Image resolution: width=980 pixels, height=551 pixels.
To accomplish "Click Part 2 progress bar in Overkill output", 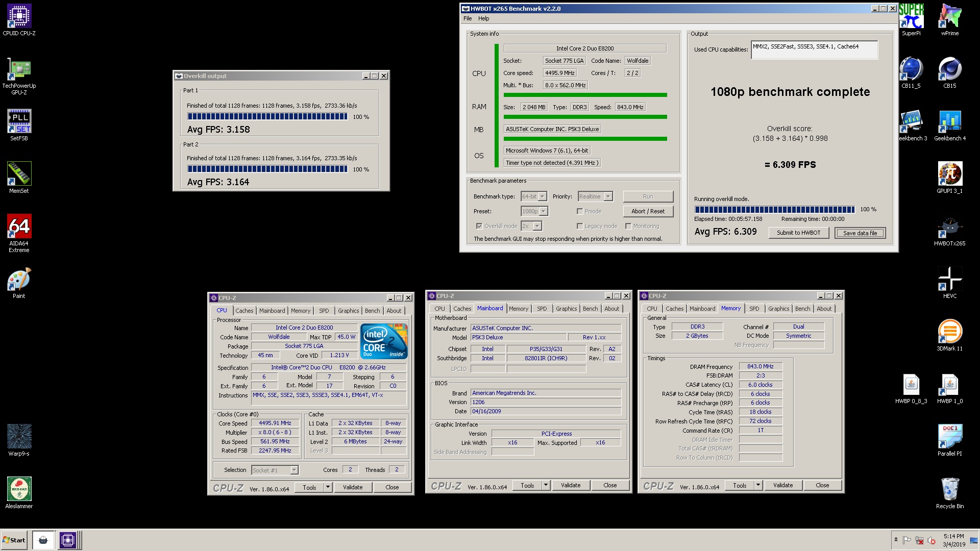I will pyautogui.click(x=267, y=169).
